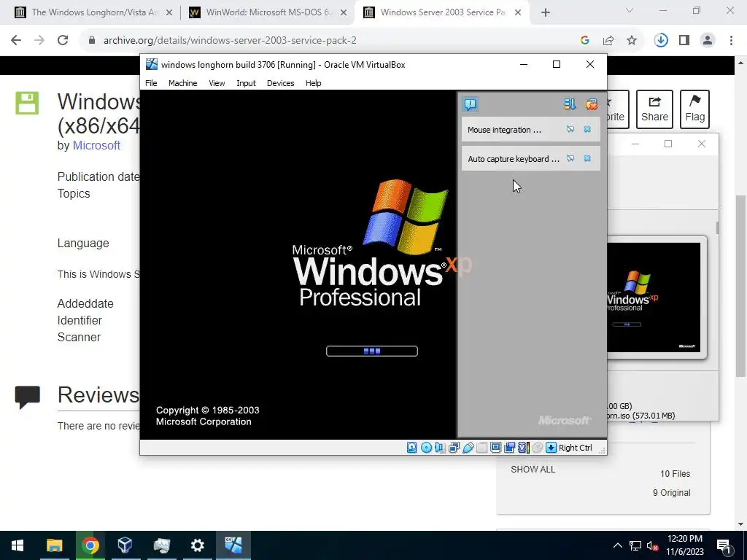This screenshot has width=747, height=560.
Task: Click the browser page vertical scrollbar
Action: tap(741, 286)
